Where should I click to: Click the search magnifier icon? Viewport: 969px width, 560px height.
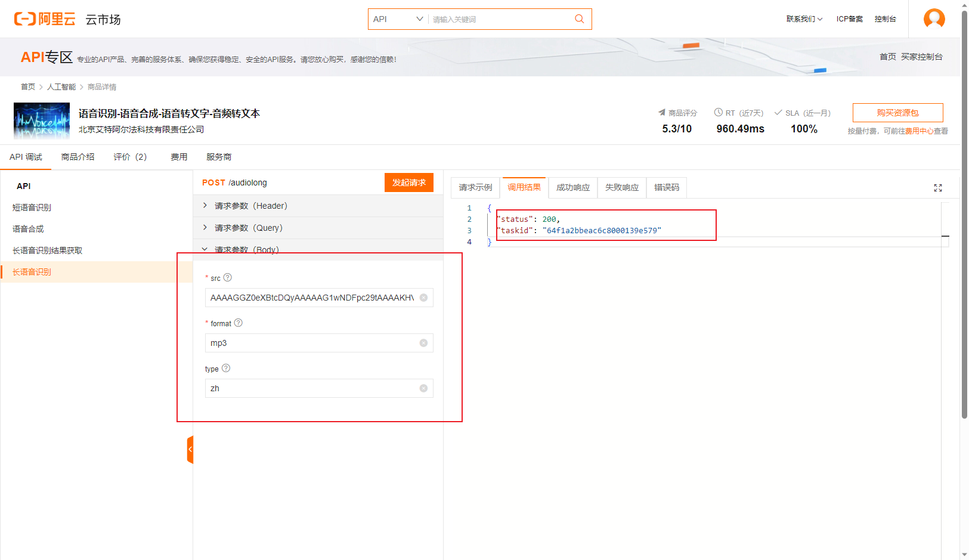[x=579, y=19]
